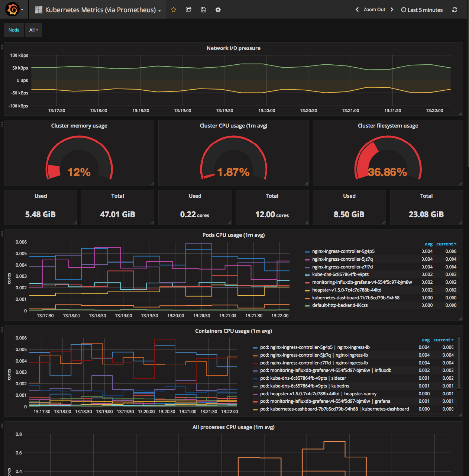This screenshot has width=469, height=476.
Task: Toggle nginx-ingress-controller-5g4p5 series in Pods legend
Action: tap(343, 251)
